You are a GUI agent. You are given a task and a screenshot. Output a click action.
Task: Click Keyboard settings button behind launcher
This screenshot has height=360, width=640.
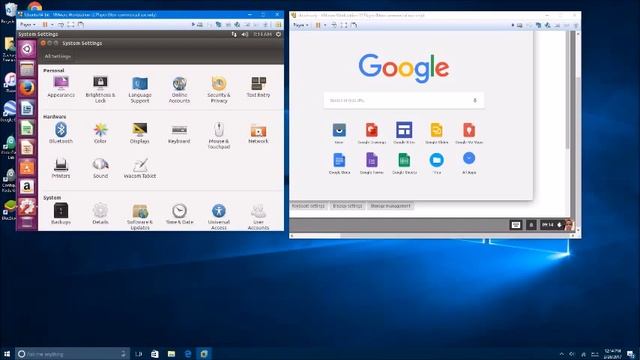(308, 206)
